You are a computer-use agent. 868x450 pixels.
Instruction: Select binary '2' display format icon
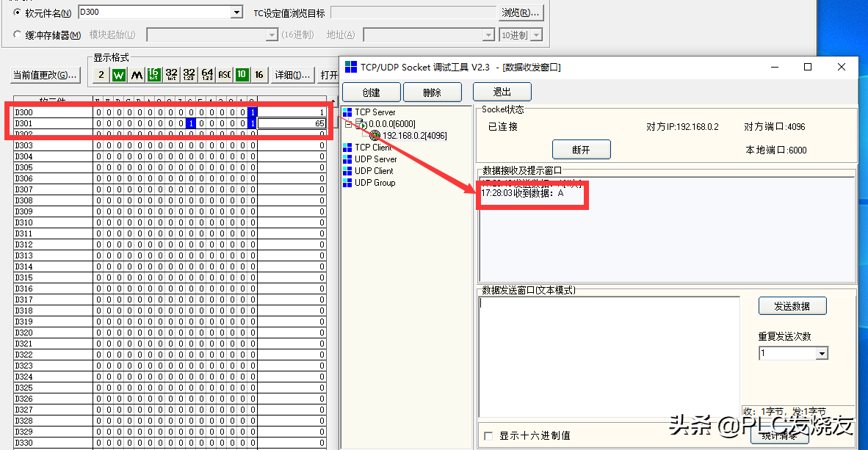tap(101, 75)
